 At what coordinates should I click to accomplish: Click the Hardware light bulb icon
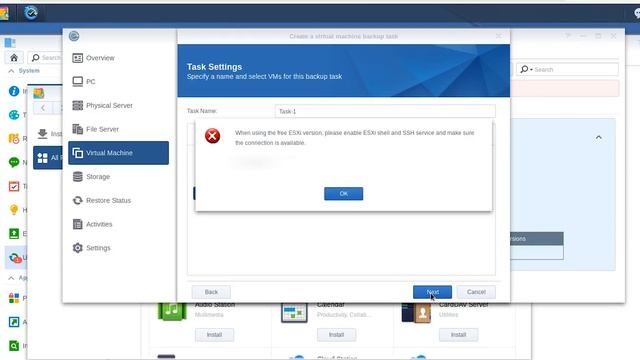14,210
